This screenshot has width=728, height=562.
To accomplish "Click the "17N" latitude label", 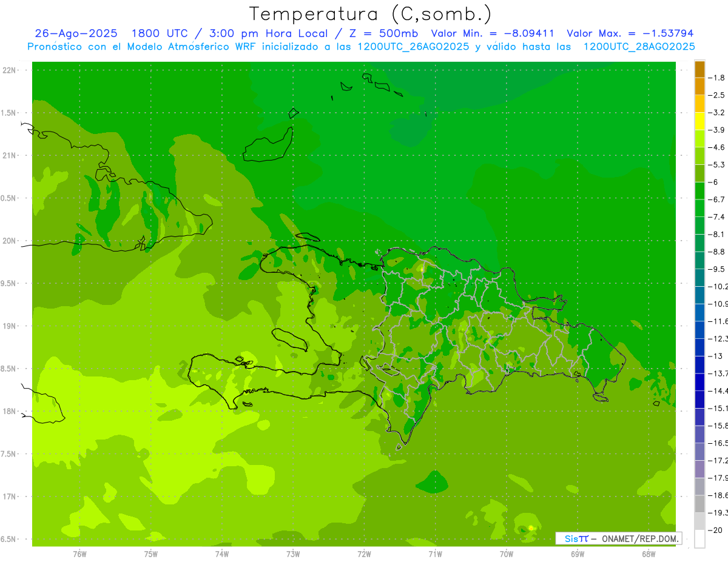I will tap(10, 497).
